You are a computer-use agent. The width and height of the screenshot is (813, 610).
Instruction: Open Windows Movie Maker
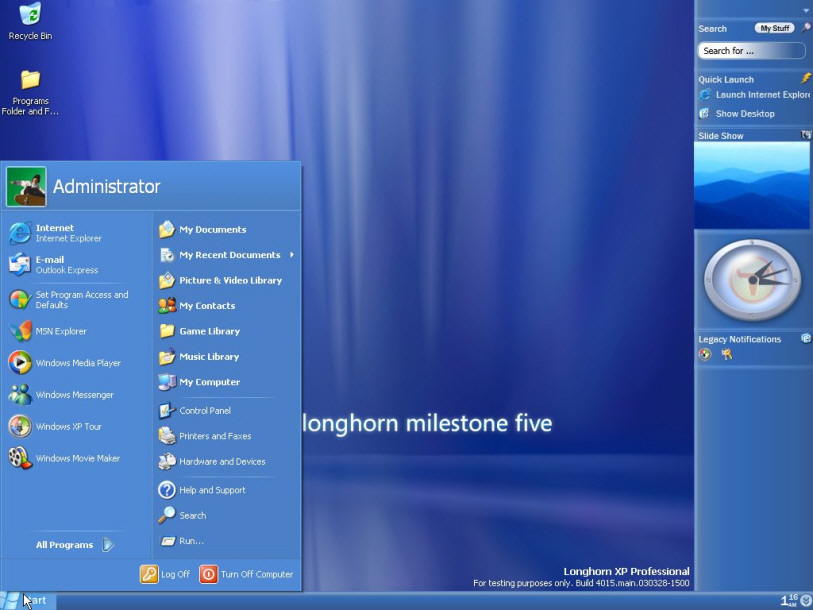pos(64,458)
